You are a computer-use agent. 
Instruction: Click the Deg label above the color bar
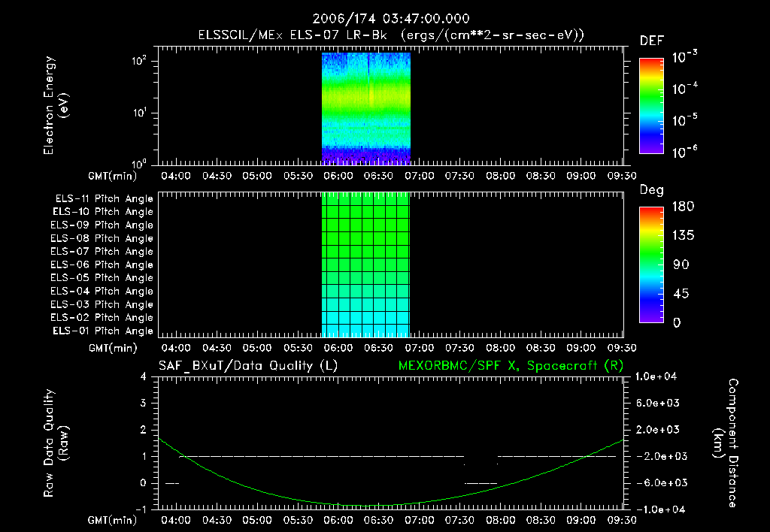point(652,190)
